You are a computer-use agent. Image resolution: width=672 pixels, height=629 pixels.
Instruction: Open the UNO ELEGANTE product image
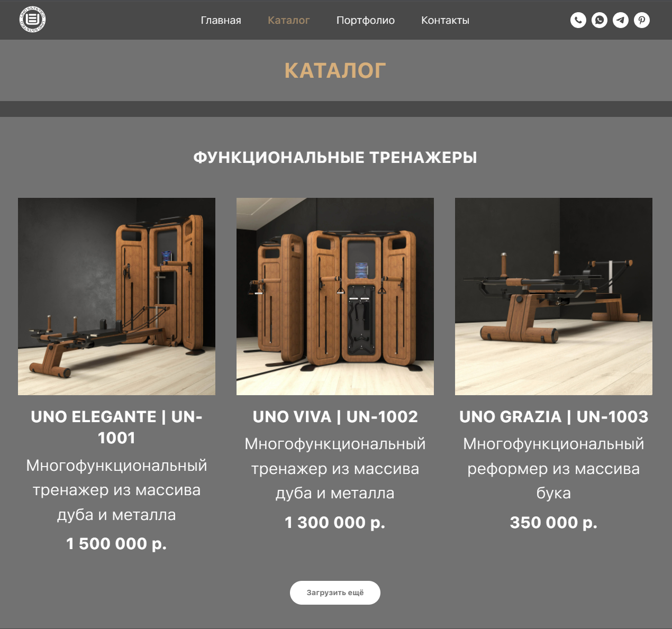point(116,296)
